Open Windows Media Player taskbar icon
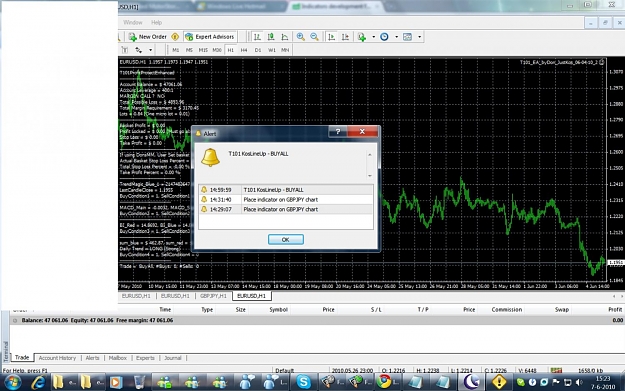625x391 pixels. (x=115, y=382)
